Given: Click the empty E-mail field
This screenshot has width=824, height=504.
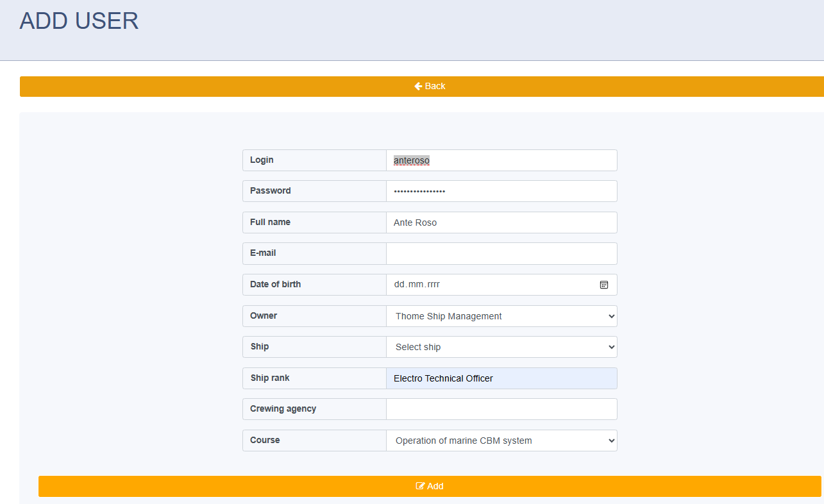Looking at the screenshot, I should click(501, 253).
